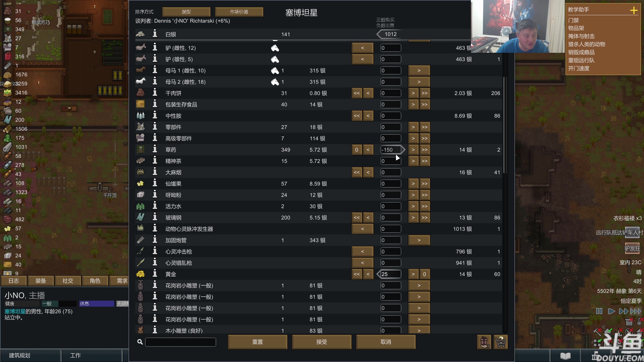
Task: Click the search magnifier icon
Action: point(140,342)
